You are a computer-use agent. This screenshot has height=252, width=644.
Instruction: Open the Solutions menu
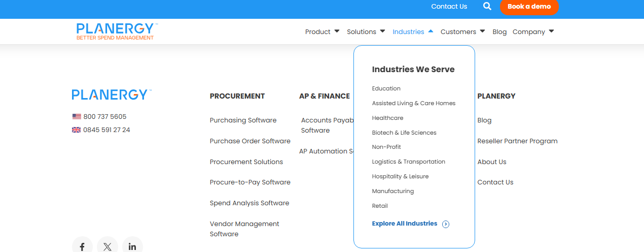362,31
